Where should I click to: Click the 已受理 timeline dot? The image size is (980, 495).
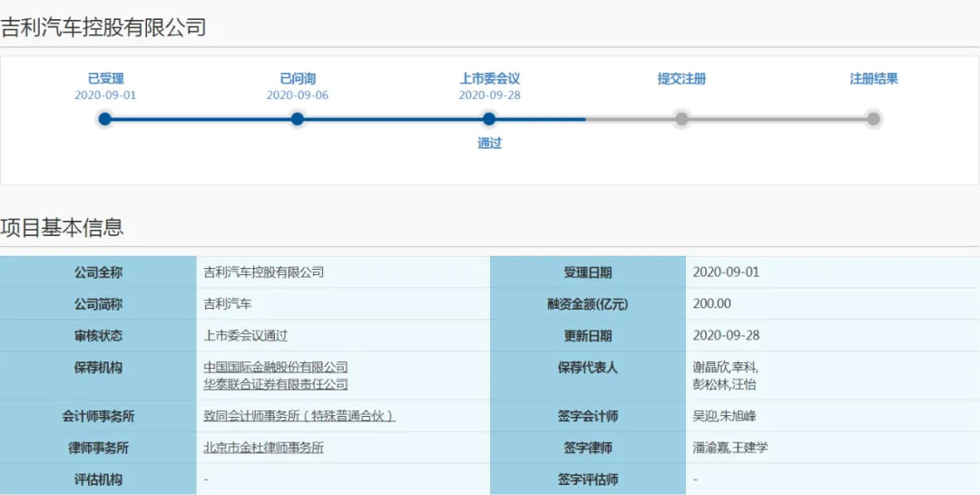point(105,119)
